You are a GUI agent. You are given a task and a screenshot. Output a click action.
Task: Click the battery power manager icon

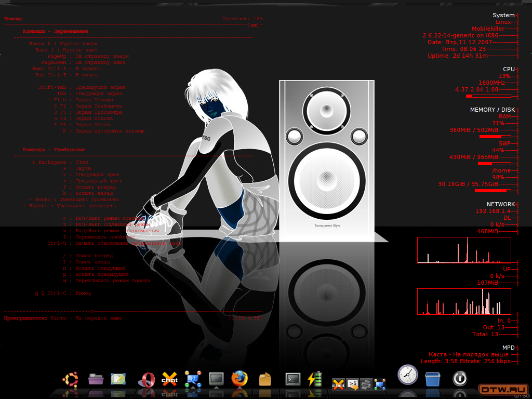314,379
